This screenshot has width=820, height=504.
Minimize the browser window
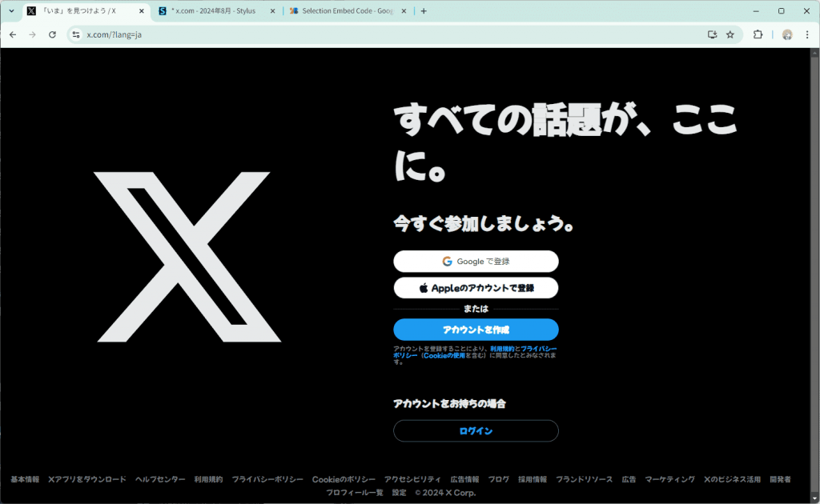[756, 11]
